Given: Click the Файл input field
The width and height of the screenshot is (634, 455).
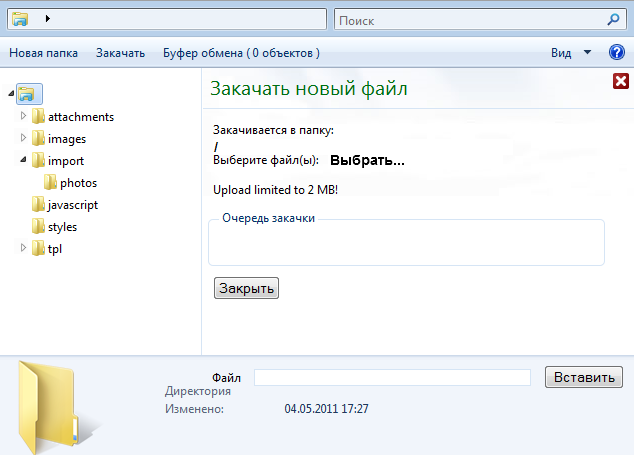Looking at the screenshot, I should [392, 377].
